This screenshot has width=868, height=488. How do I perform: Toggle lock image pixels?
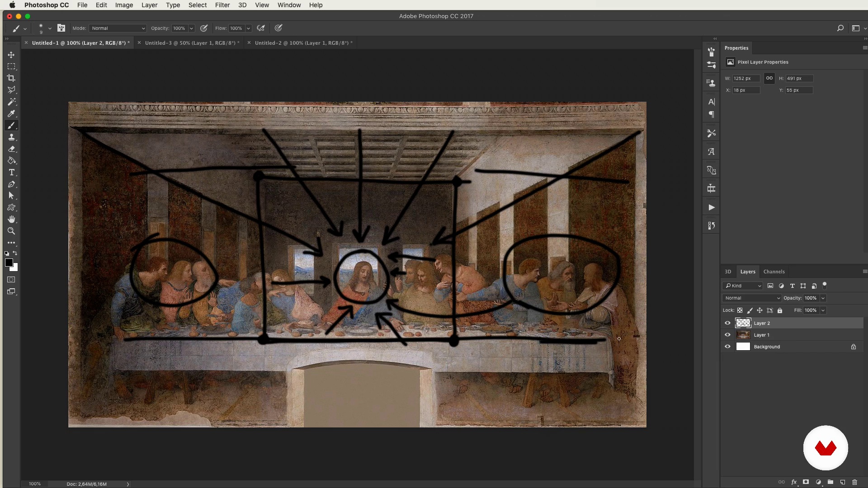coord(750,310)
